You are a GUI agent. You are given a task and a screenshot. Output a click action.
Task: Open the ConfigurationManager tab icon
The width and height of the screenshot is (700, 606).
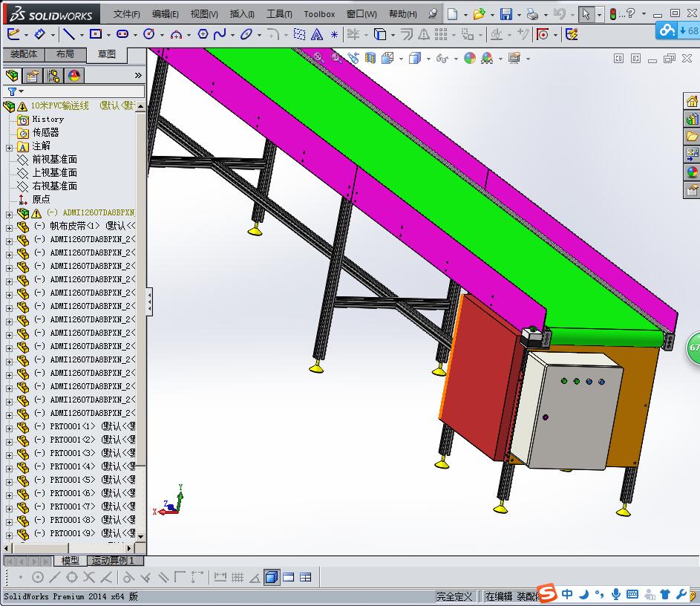(53, 75)
